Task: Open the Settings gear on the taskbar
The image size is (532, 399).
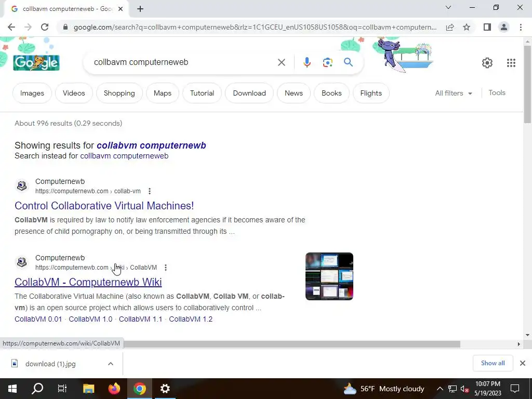Action: click(x=165, y=389)
